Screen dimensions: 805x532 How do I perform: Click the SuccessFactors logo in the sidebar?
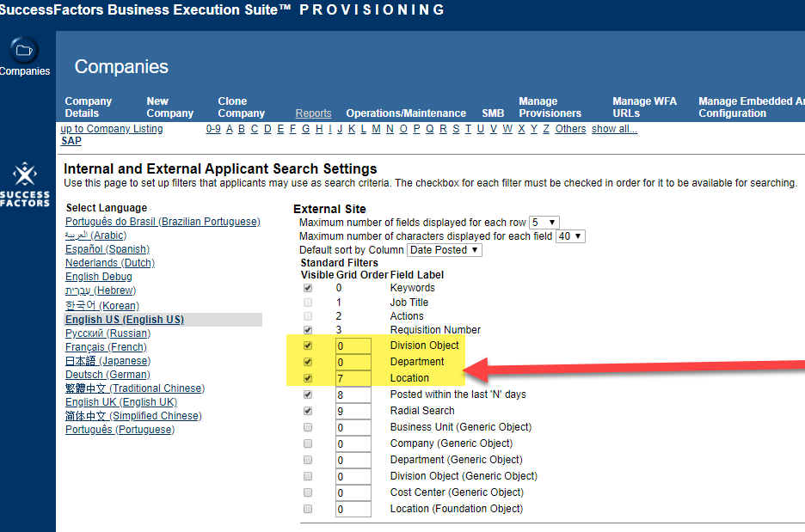25,185
